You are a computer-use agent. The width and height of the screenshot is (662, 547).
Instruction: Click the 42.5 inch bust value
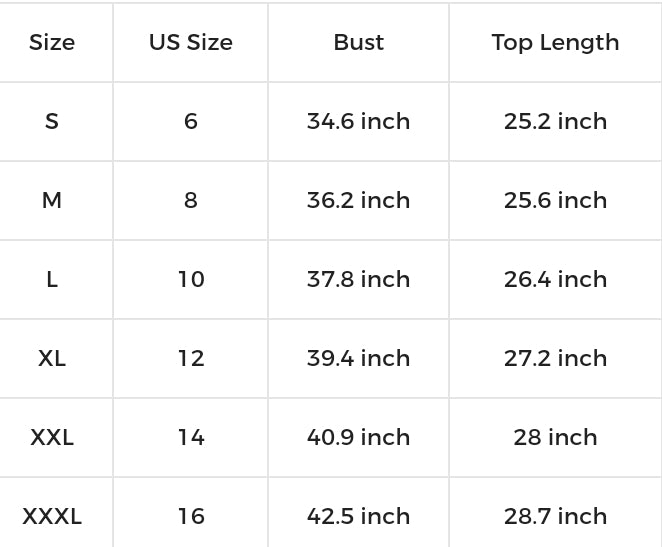pos(358,516)
